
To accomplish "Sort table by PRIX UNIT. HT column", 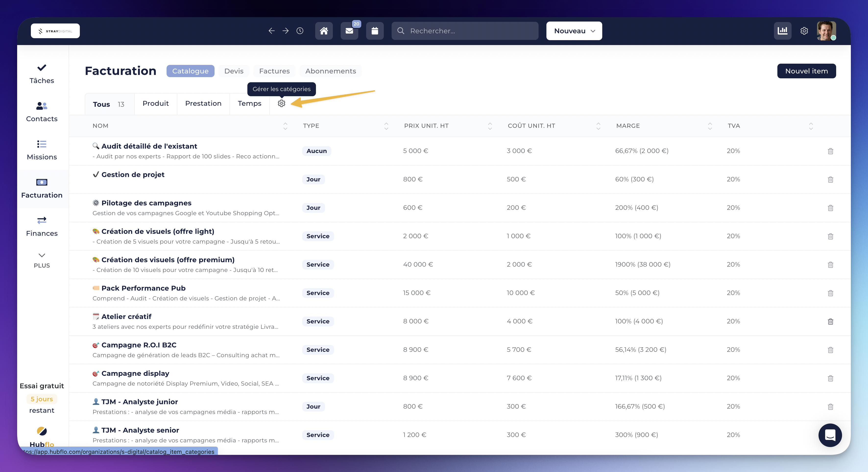I will 490,126.
